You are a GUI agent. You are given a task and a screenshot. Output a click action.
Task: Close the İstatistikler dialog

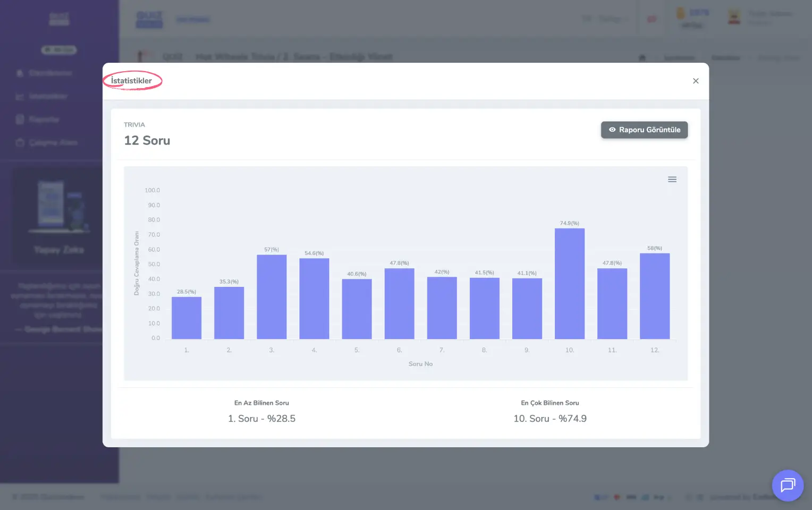(695, 81)
